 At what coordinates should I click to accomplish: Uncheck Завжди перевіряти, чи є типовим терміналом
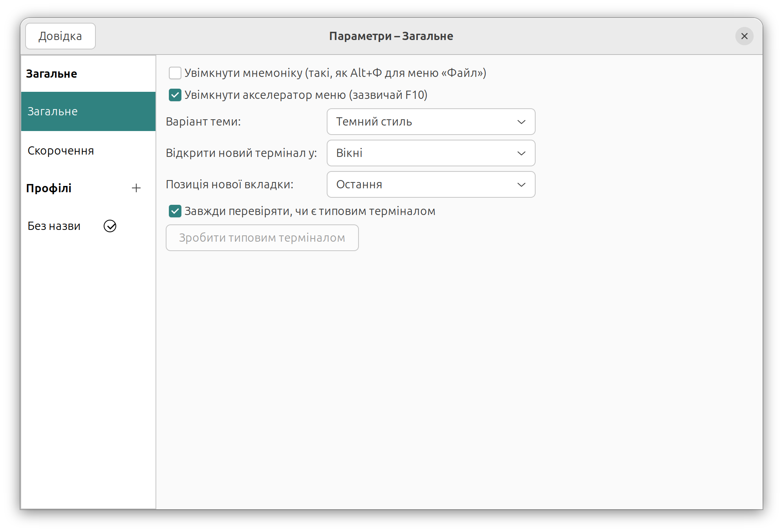tap(175, 211)
